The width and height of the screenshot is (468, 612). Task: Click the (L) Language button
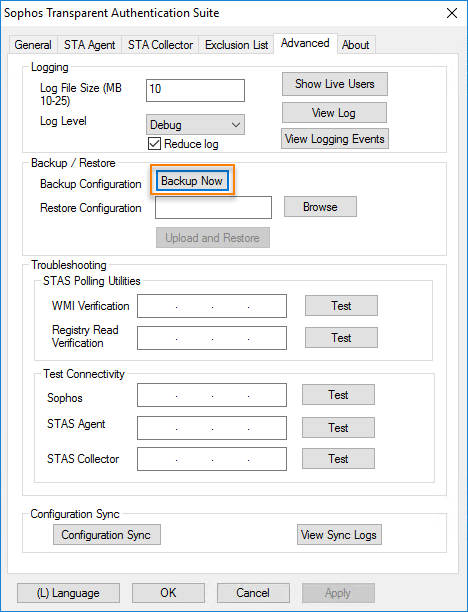tap(68, 593)
